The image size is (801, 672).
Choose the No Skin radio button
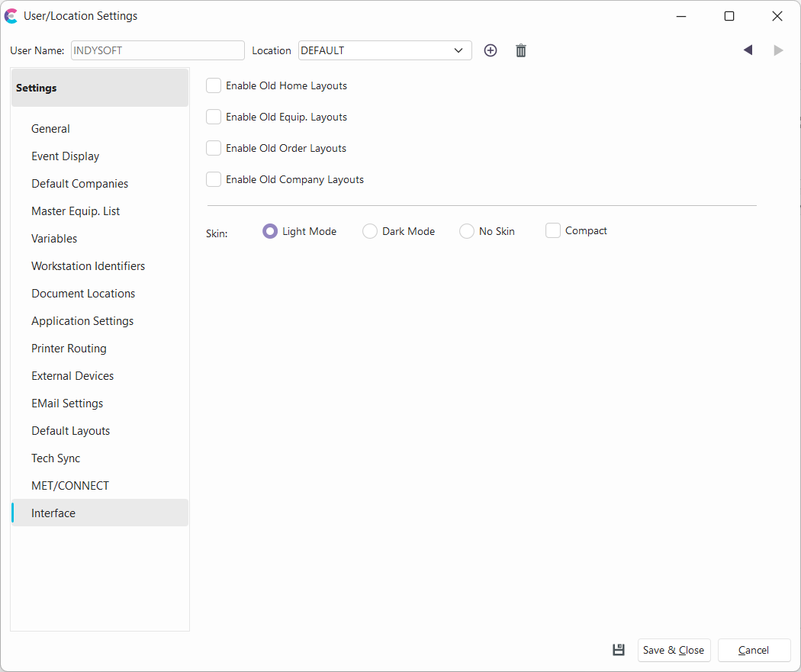(x=467, y=231)
